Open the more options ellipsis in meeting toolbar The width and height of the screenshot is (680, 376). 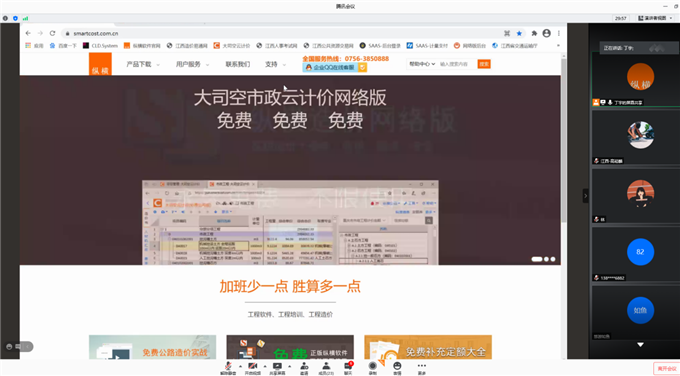pos(422,368)
